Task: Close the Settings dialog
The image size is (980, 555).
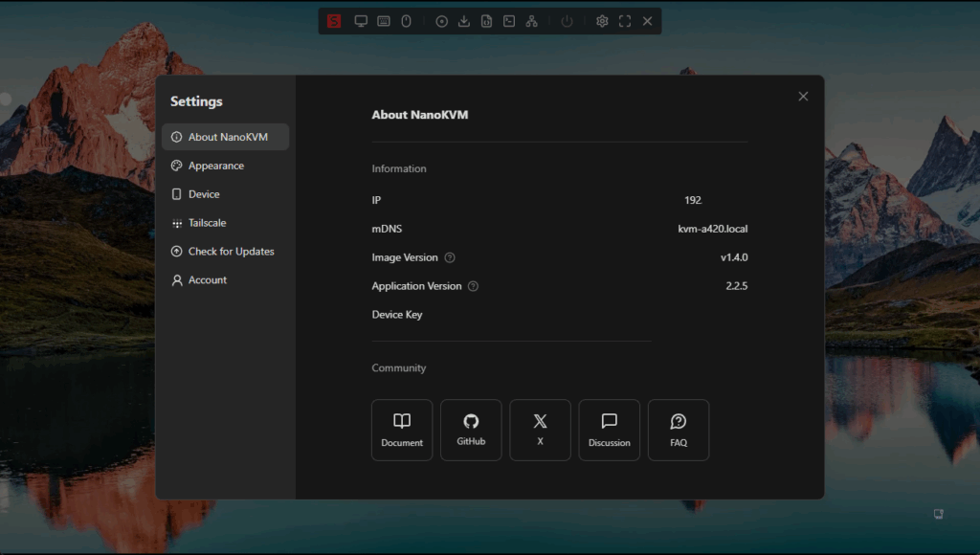Action: [x=803, y=96]
